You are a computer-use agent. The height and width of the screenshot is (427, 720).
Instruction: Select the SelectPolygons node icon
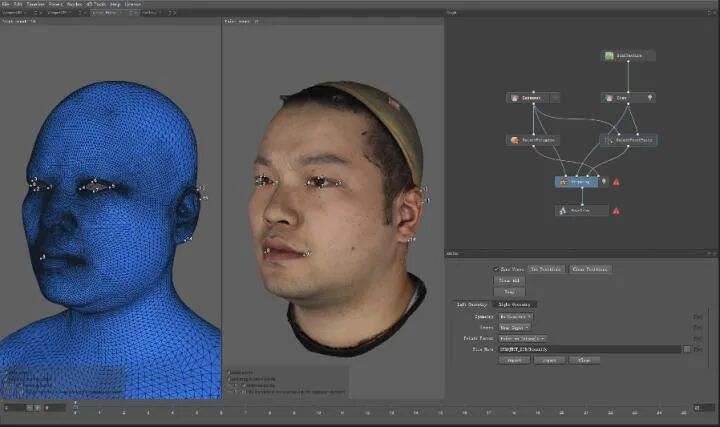click(515, 140)
